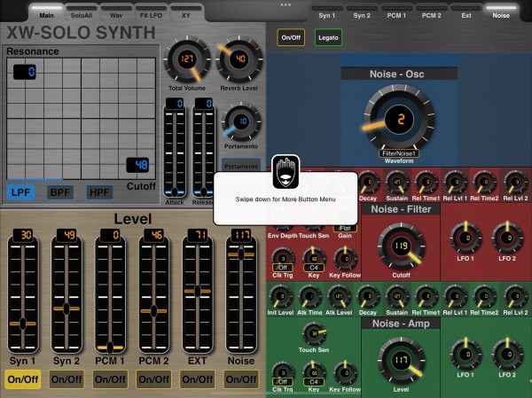Toggle PCM 1 On/Off under Level

point(110,379)
